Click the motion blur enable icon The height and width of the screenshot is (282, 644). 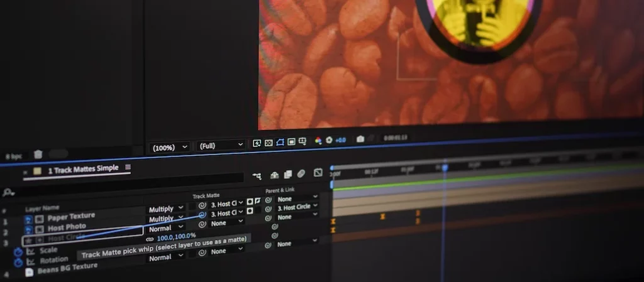[301, 174]
